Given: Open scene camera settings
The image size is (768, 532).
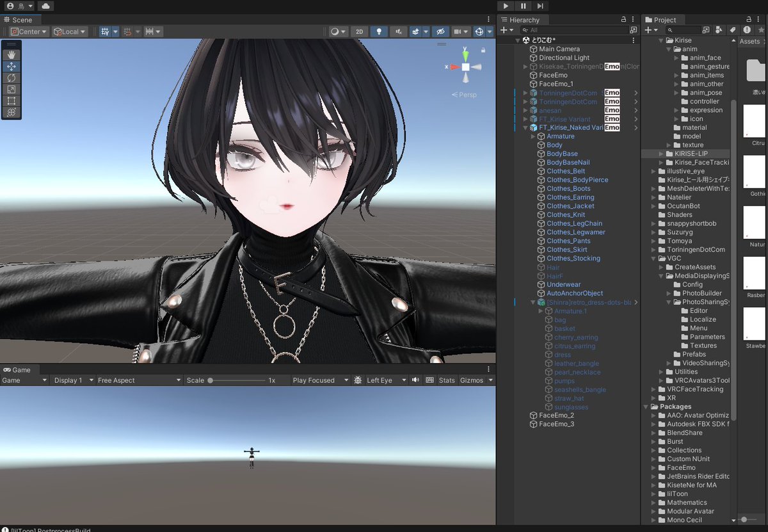Looking at the screenshot, I should [x=460, y=31].
